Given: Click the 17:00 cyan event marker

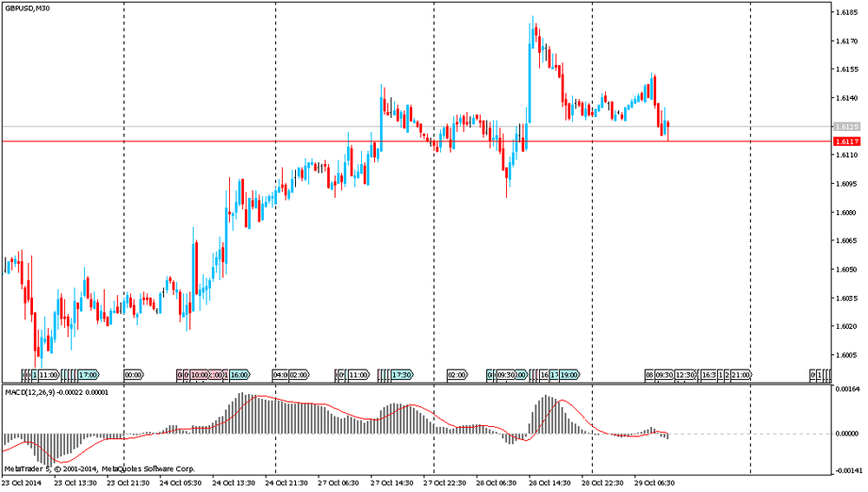Looking at the screenshot, I should [88, 375].
